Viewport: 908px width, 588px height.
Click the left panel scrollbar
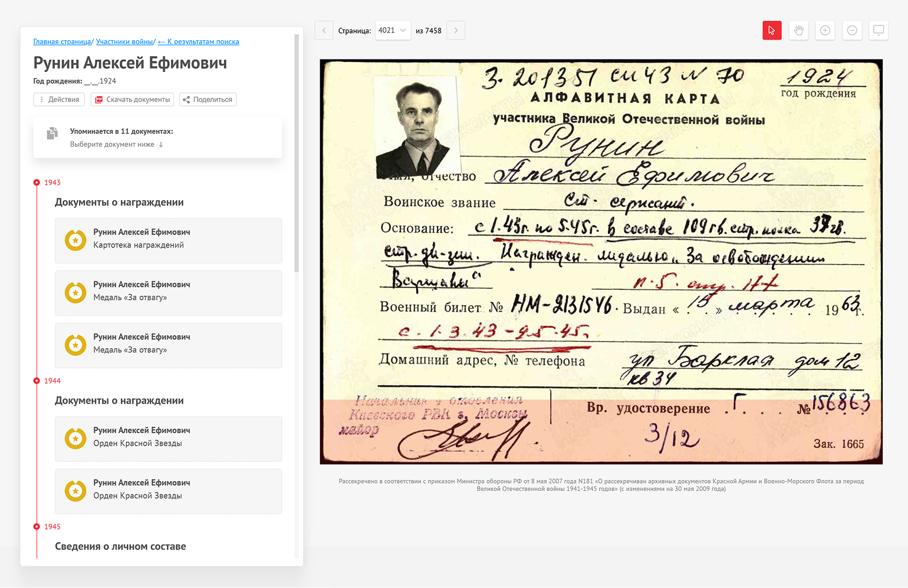[297, 153]
